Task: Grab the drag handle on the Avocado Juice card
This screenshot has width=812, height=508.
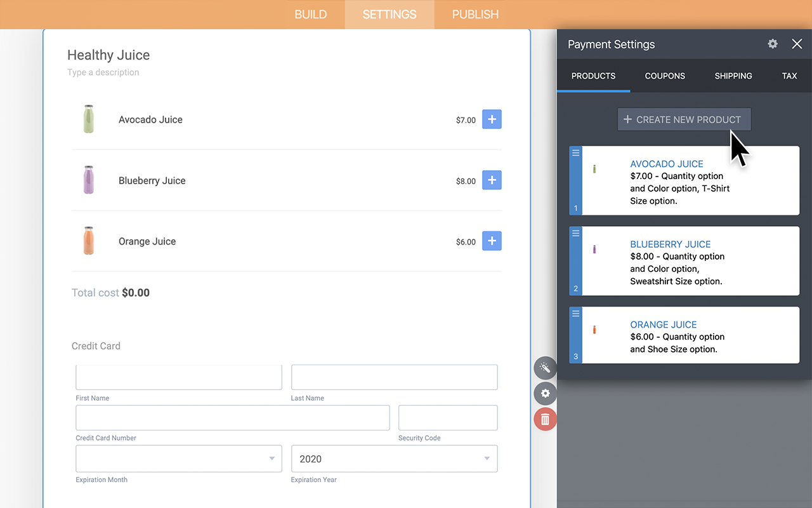Action: click(x=576, y=153)
